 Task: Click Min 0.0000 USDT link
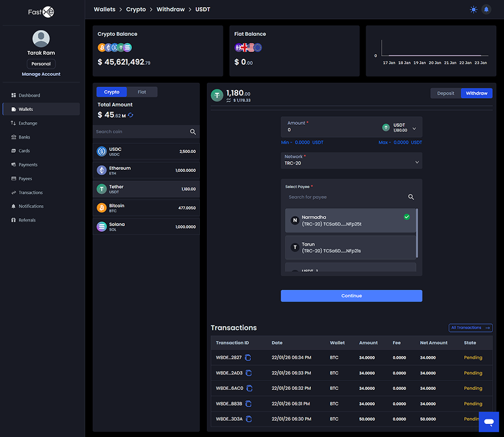[x=302, y=142]
